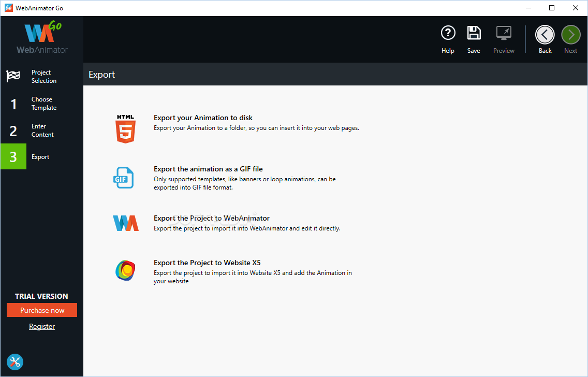Click the green Next arrow button
The height and width of the screenshot is (377, 588).
(571, 35)
